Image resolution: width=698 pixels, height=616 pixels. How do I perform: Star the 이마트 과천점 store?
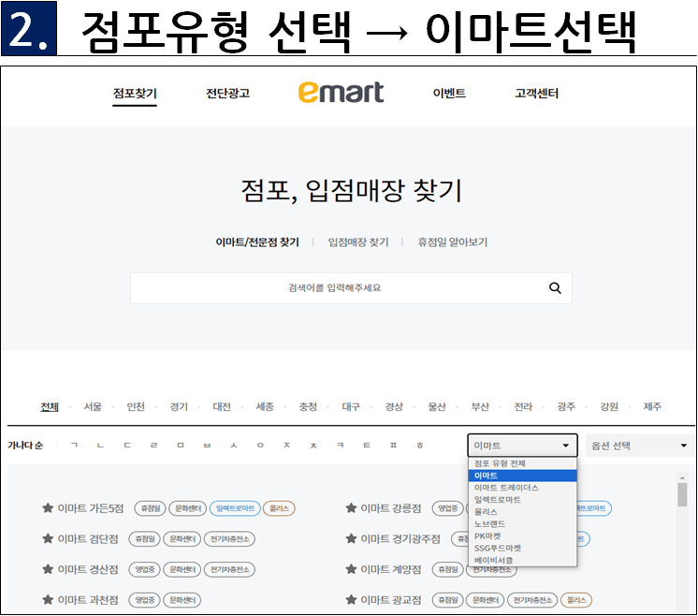[x=48, y=600]
